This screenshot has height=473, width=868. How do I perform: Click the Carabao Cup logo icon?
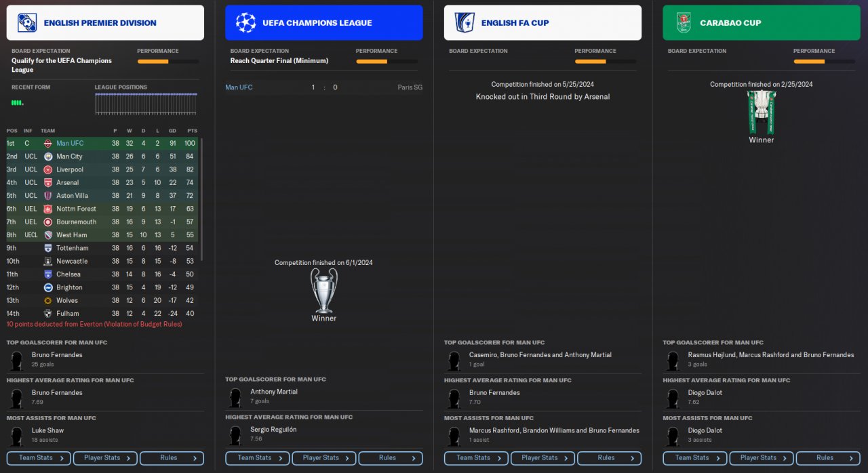coord(683,23)
